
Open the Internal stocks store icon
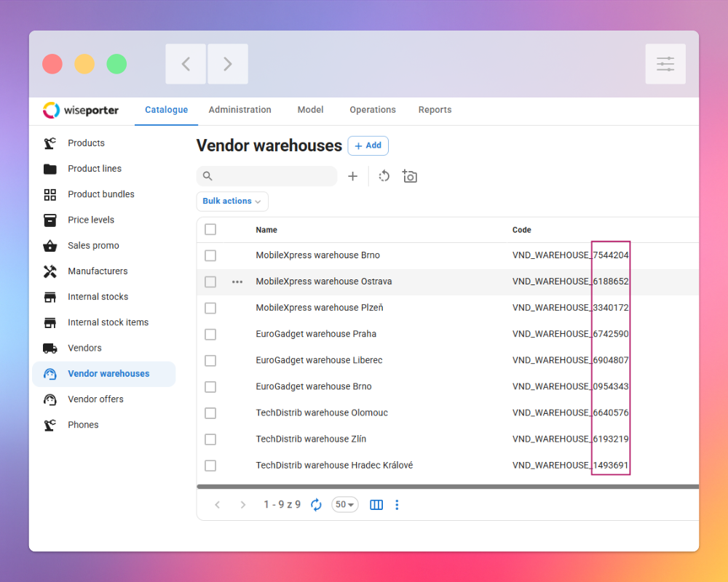[x=50, y=297]
